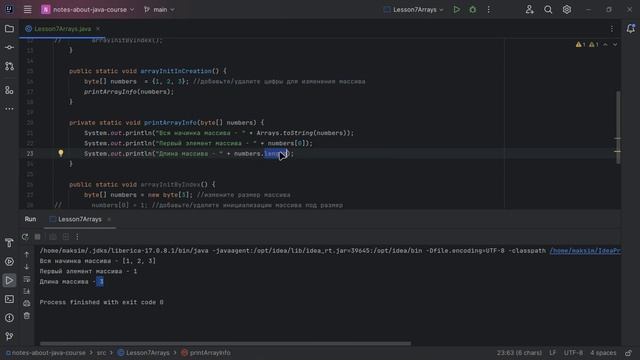The height and width of the screenshot is (360, 640).
Task: Print console output icon
Action: [x=27, y=304]
